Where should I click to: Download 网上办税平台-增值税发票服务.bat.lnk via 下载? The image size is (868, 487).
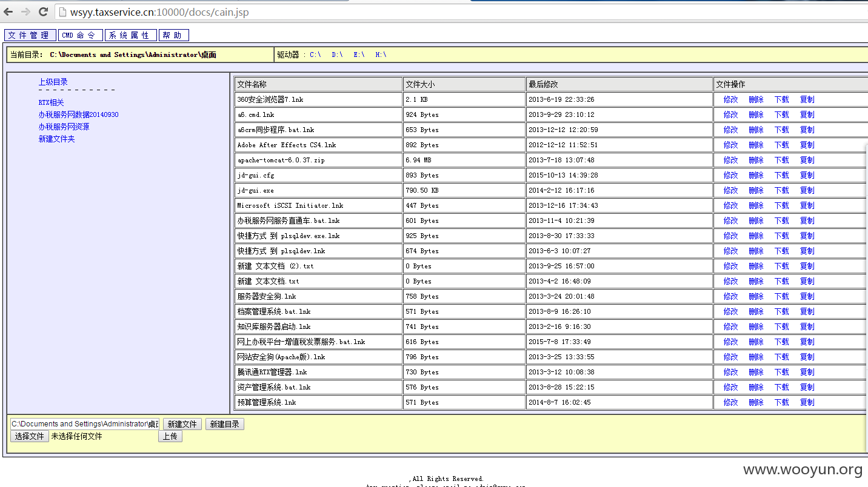(x=781, y=342)
